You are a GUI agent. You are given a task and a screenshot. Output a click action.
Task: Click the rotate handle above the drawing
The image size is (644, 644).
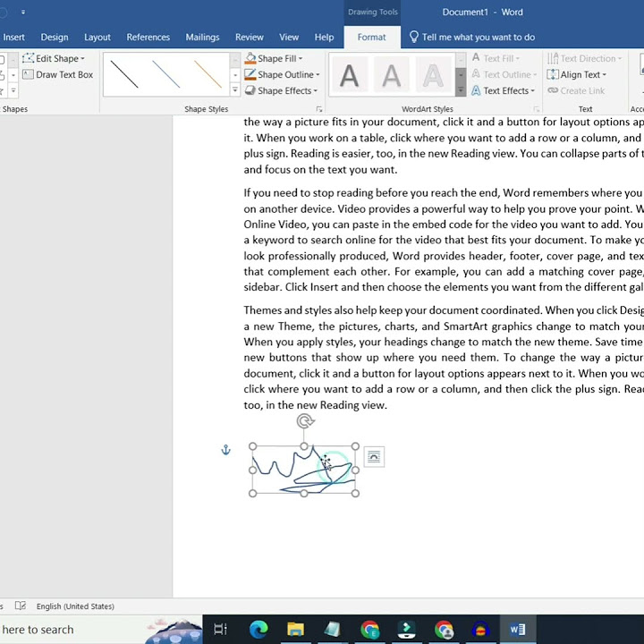click(305, 421)
